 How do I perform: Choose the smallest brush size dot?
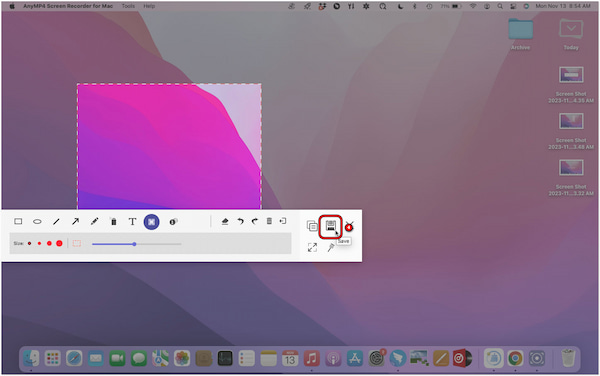point(29,243)
